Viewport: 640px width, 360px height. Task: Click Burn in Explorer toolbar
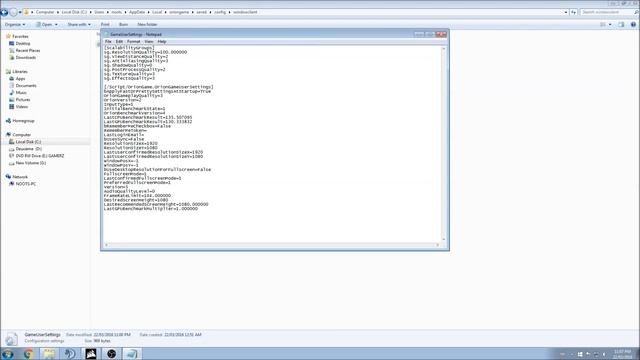123,24
